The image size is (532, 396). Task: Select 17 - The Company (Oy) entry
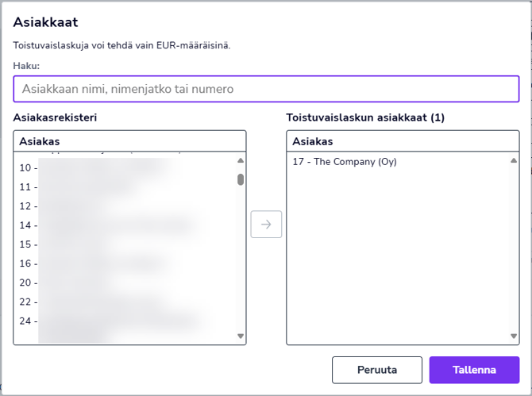click(x=345, y=162)
